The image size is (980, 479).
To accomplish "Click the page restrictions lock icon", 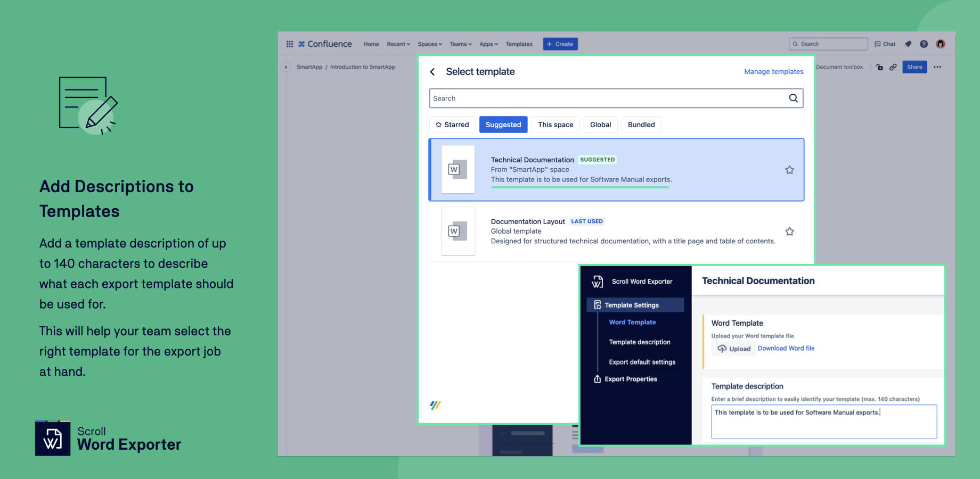I will point(880,67).
